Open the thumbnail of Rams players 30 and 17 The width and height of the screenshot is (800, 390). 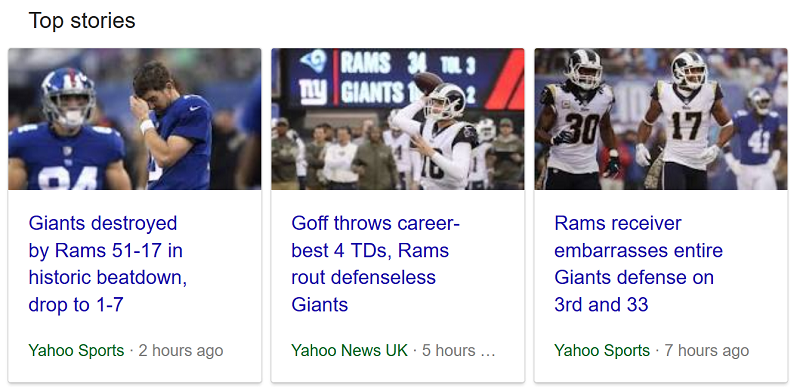tap(661, 119)
